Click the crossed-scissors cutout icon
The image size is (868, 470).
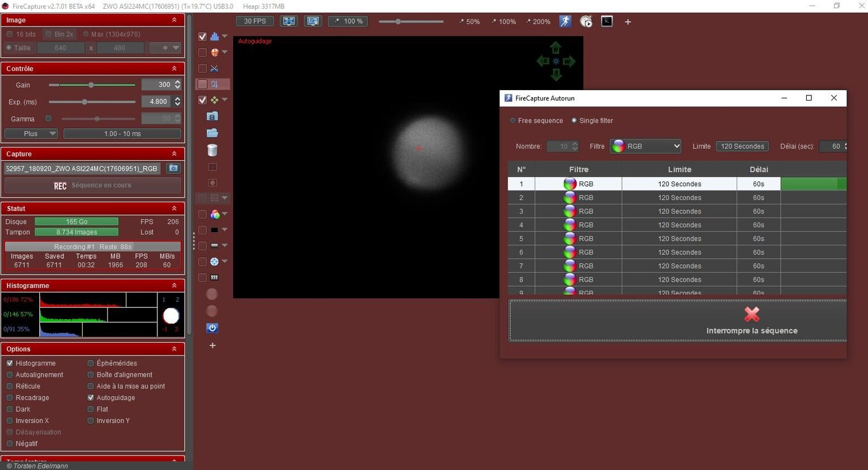214,68
